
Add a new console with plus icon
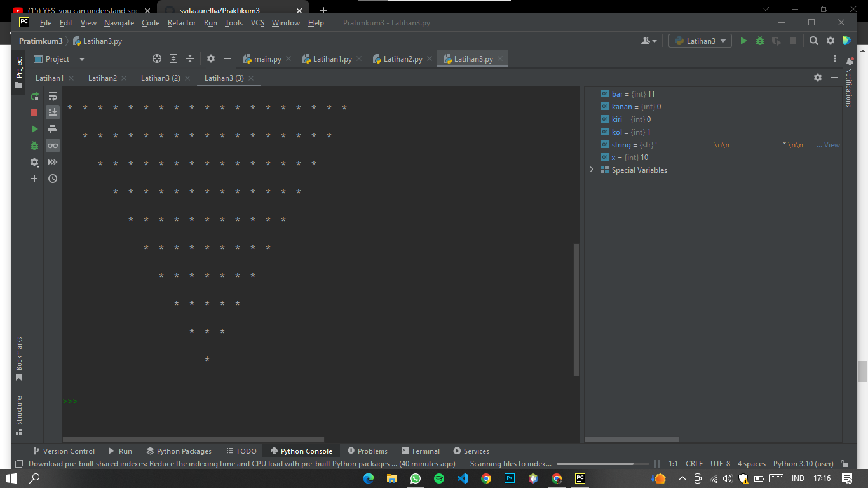[34, 179]
